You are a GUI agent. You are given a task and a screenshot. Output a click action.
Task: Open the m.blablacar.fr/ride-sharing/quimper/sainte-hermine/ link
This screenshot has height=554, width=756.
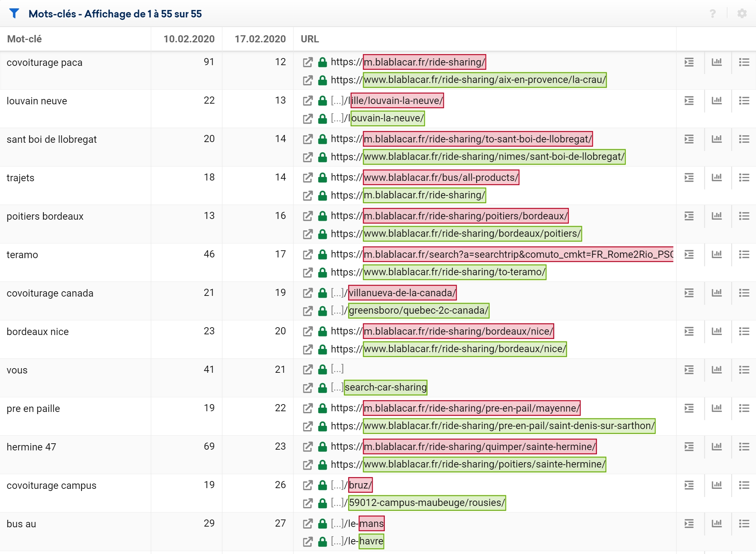[480, 446]
